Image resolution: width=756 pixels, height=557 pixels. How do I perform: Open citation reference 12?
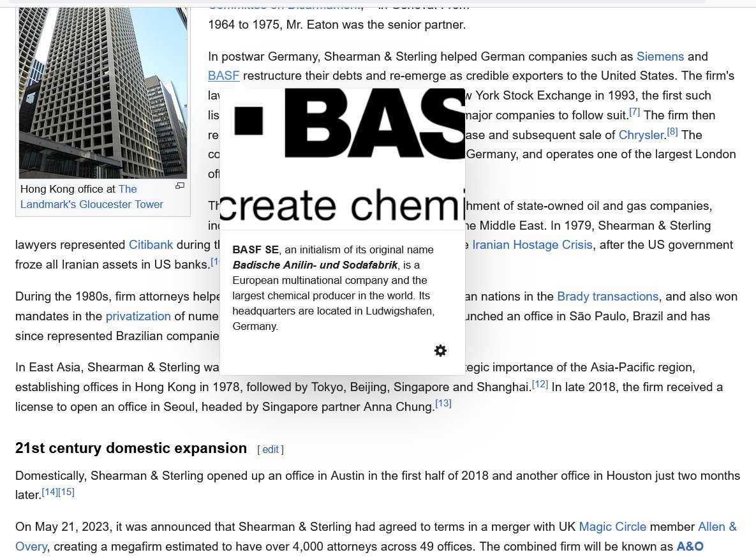(540, 384)
